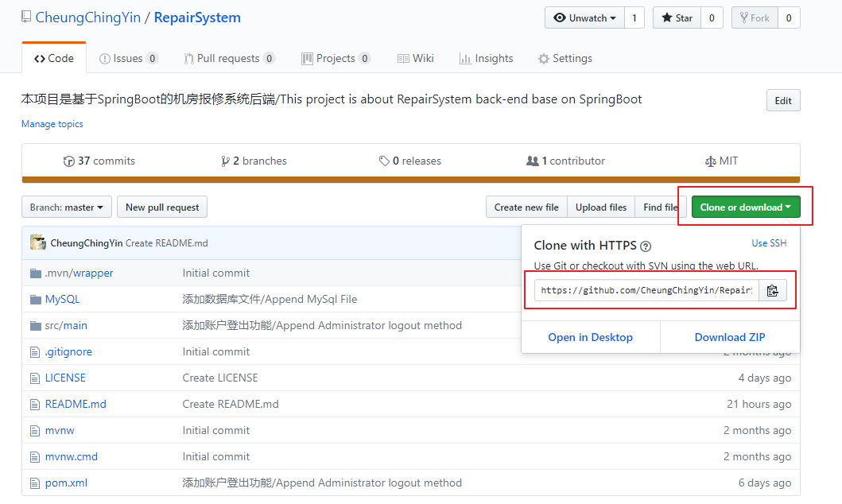This screenshot has width=842, height=504.
Task: Open .mvn/wrapper folder icon
Action: (x=36, y=273)
